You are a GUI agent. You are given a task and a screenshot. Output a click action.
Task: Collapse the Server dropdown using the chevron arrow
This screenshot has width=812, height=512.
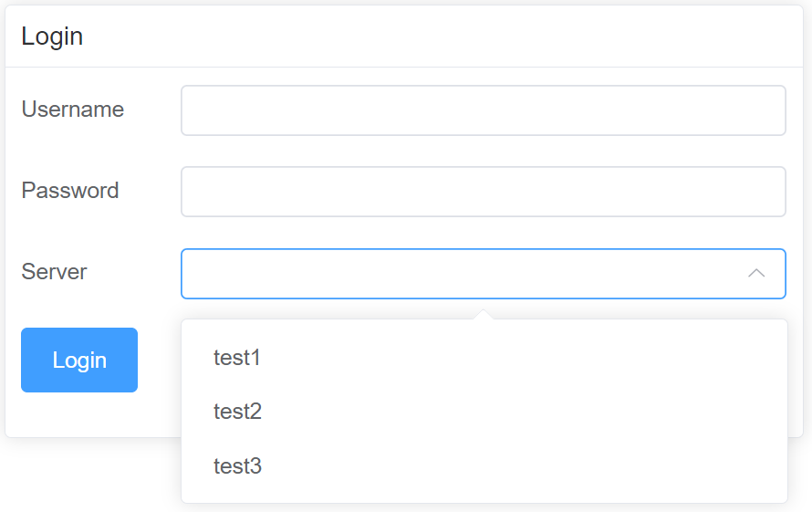(x=755, y=273)
